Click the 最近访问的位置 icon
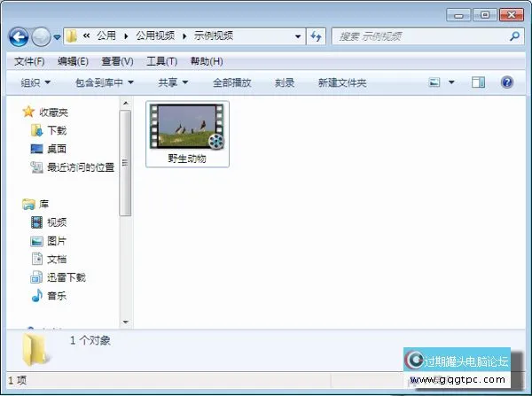The width and height of the screenshot is (532, 396). coord(36,167)
